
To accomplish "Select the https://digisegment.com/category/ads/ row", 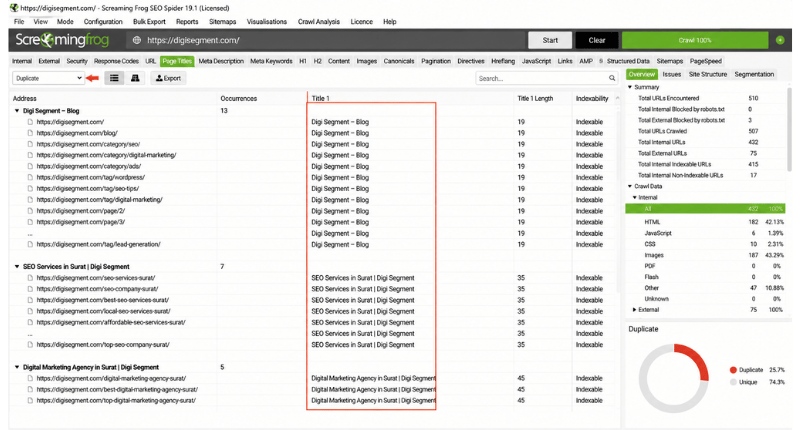I will [311, 166].
